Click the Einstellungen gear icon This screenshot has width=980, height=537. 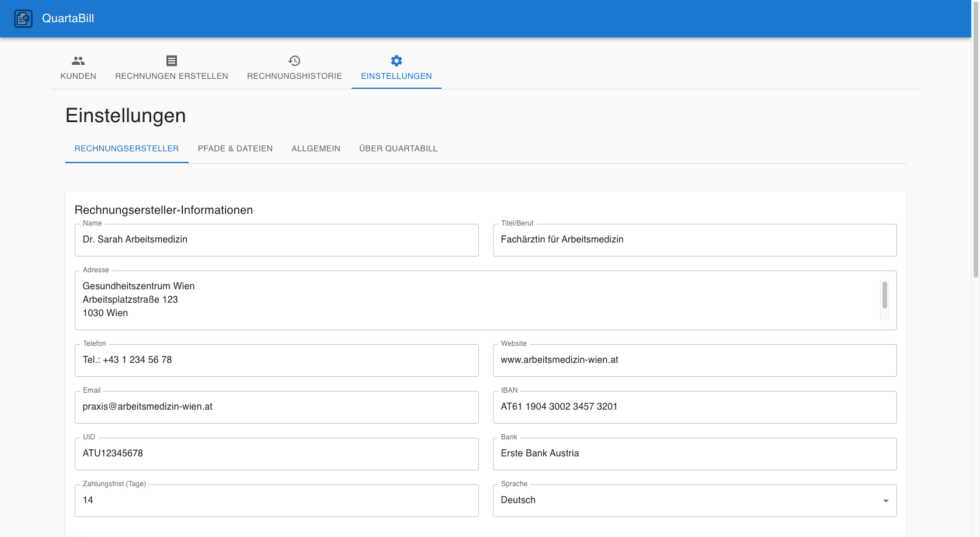click(x=396, y=61)
